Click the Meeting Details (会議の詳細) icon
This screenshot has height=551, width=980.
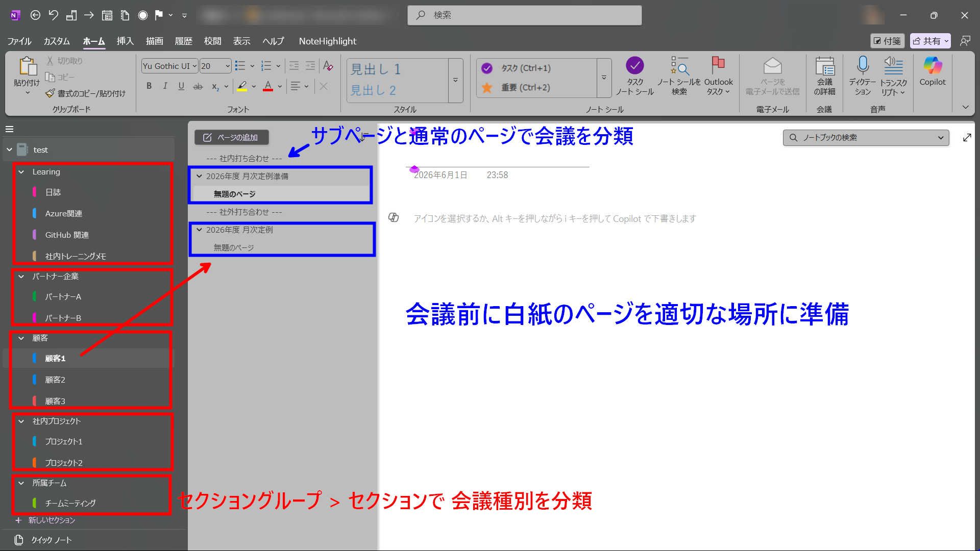click(824, 66)
